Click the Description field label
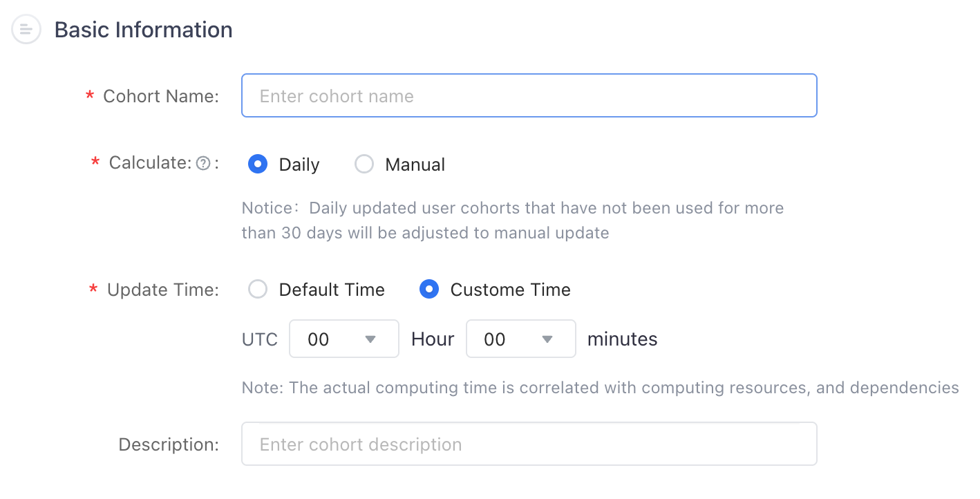980x499 pixels. tap(169, 444)
